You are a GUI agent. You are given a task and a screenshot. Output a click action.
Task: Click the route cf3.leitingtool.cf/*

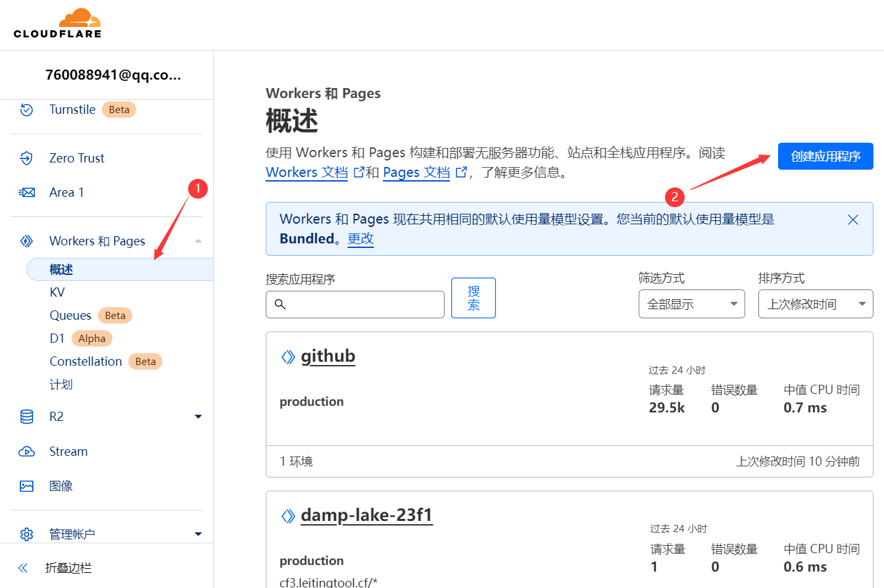pyautogui.click(x=328, y=582)
